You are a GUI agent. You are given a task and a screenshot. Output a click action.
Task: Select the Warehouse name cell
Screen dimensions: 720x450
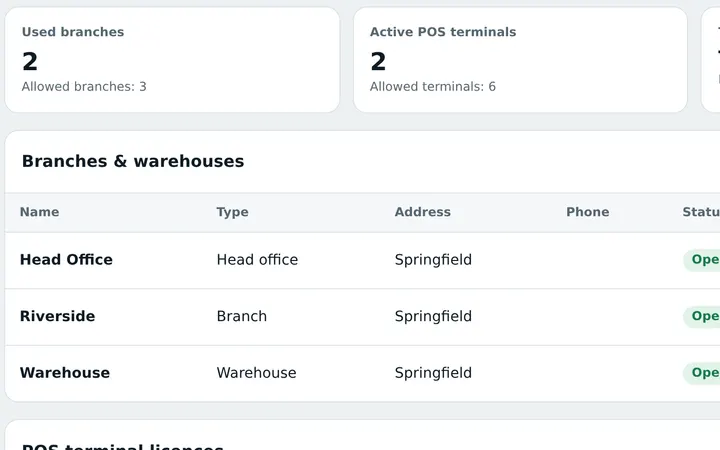(x=65, y=372)
